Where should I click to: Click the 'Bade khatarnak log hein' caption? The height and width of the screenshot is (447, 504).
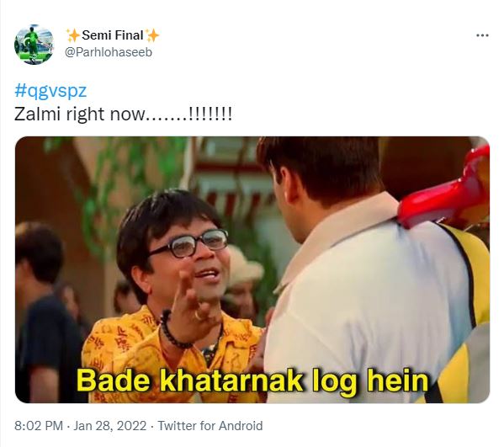click(x=252, y=381)
